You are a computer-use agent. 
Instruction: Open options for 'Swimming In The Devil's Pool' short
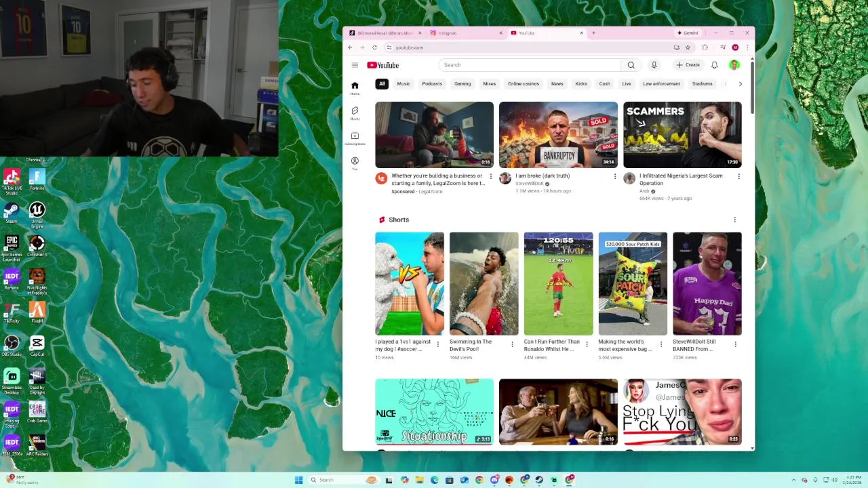[x=512, y=344]
